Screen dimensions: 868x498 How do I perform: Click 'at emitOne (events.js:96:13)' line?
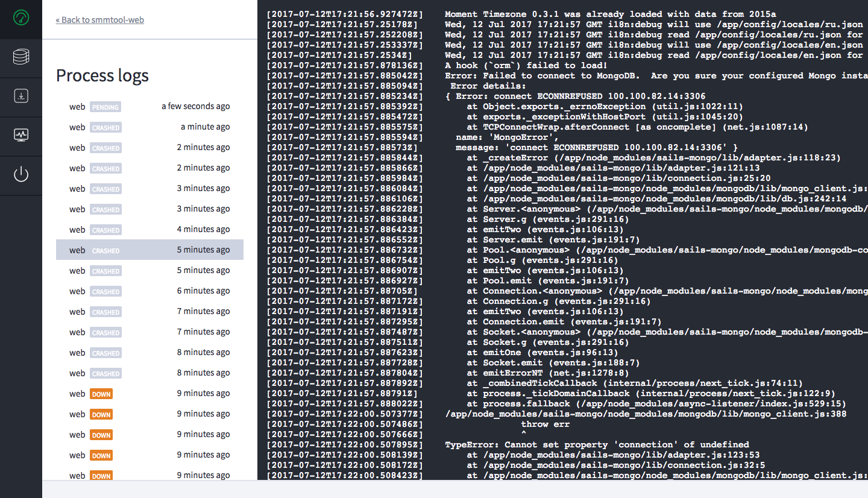pos(542,352)
